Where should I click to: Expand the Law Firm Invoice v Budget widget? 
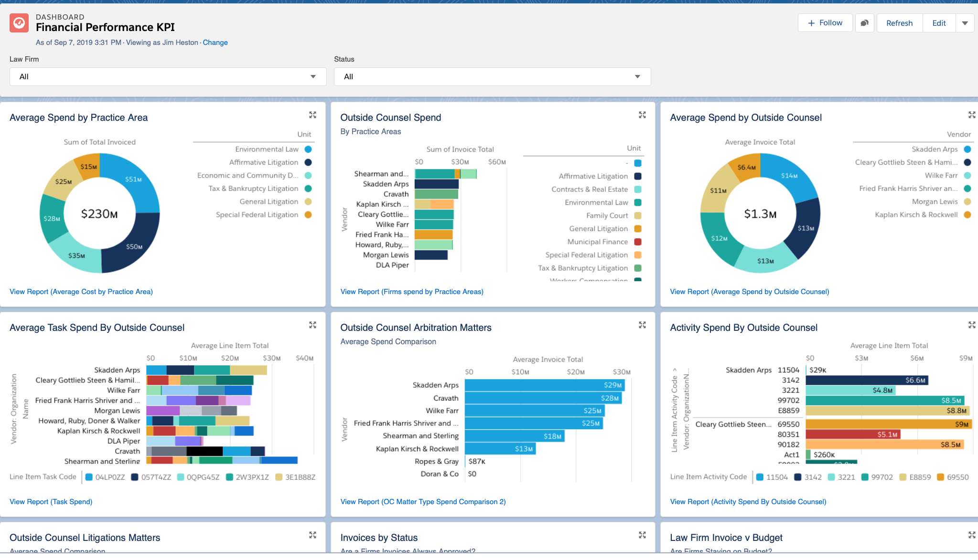[x=971, y=535]
